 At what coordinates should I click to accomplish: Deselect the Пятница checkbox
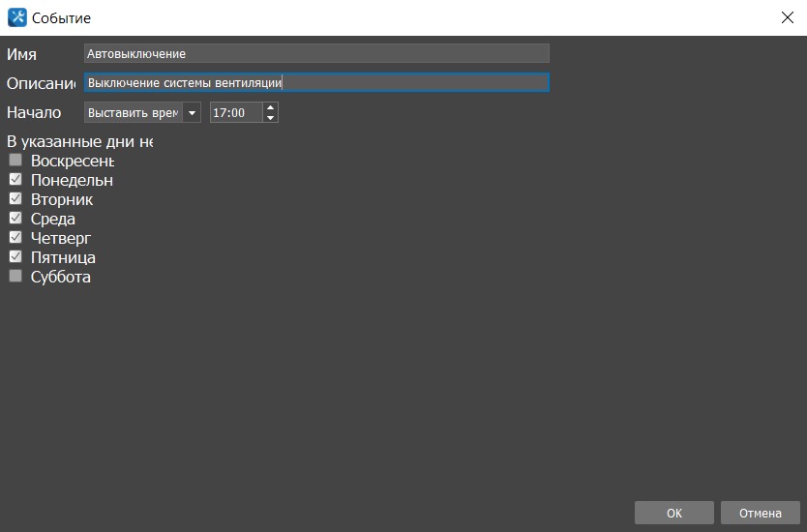click(15, 257)
